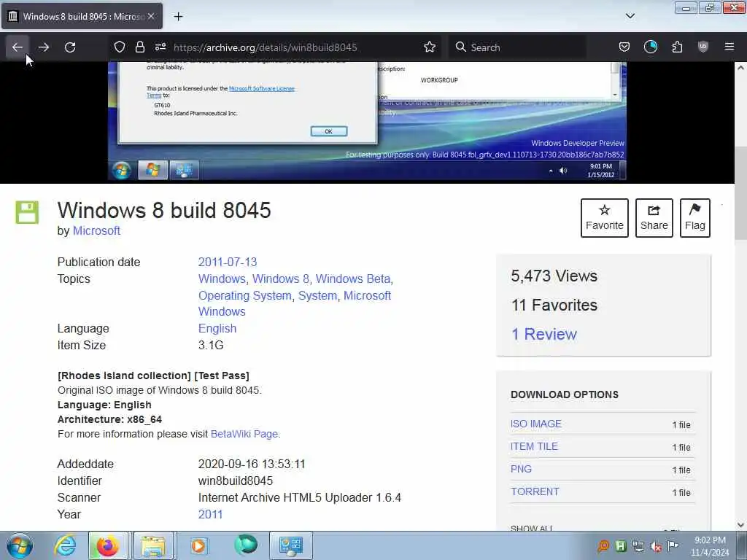Click the green software floppy disk icon
Viewport: 747px width, 560px height.
[27, 212]
